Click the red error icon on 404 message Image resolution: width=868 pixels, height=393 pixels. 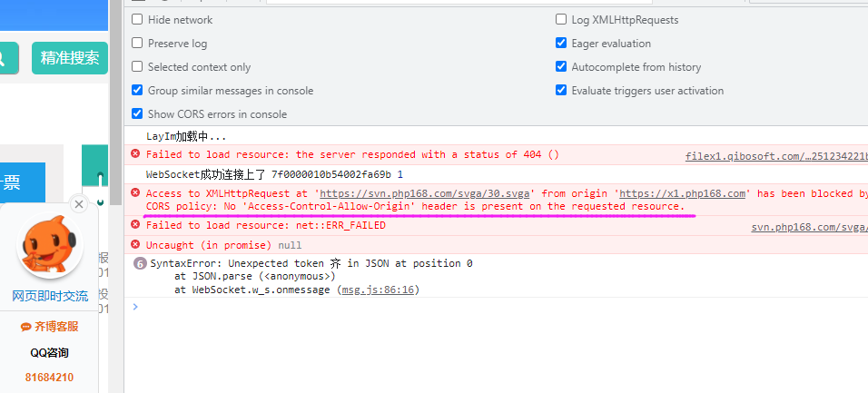click(x=136, y=154)
